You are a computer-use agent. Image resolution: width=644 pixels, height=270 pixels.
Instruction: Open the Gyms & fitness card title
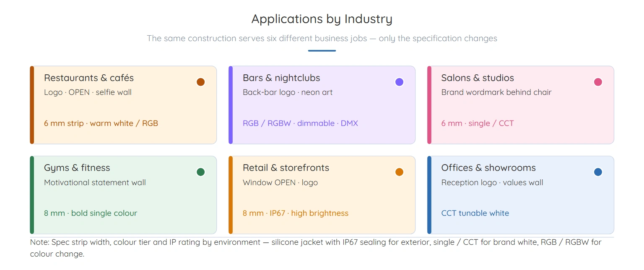[77, 168]
